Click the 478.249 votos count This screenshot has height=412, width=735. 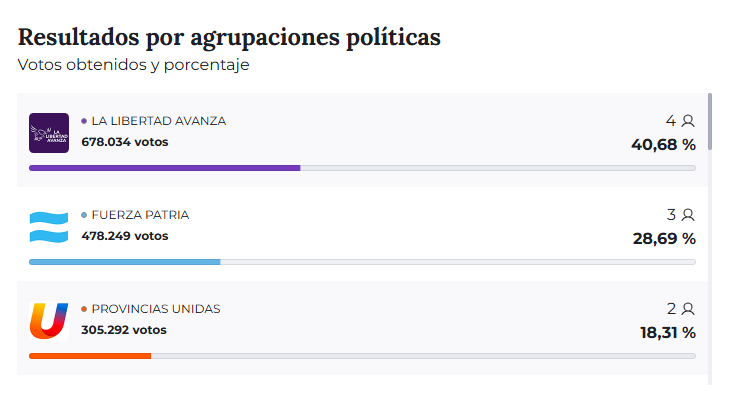pos(125,236)
